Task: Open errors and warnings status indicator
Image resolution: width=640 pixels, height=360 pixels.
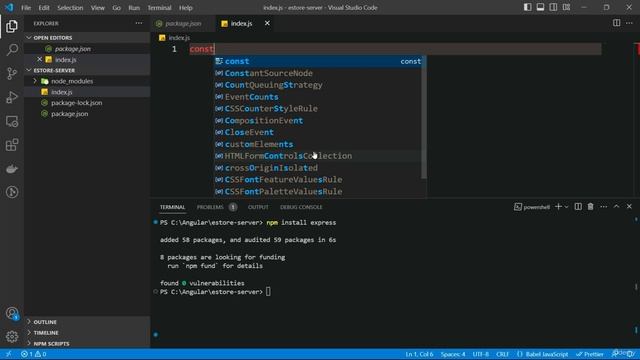Action: pyautogui.click(x=33, y=354)
